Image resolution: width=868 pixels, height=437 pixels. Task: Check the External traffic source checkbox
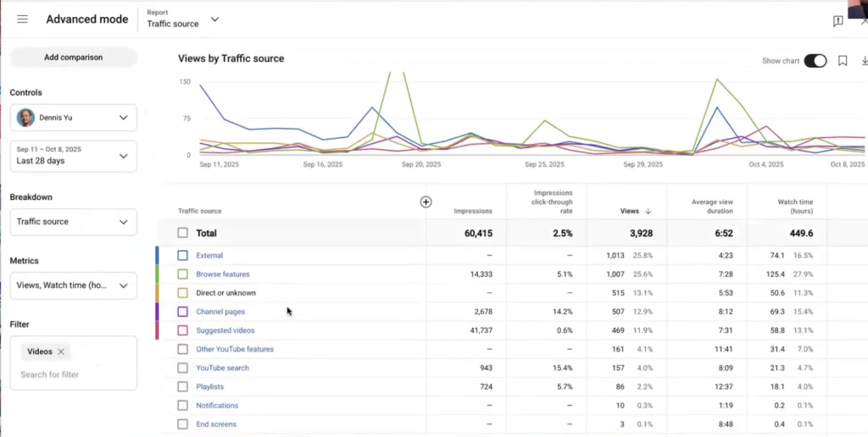183,255
